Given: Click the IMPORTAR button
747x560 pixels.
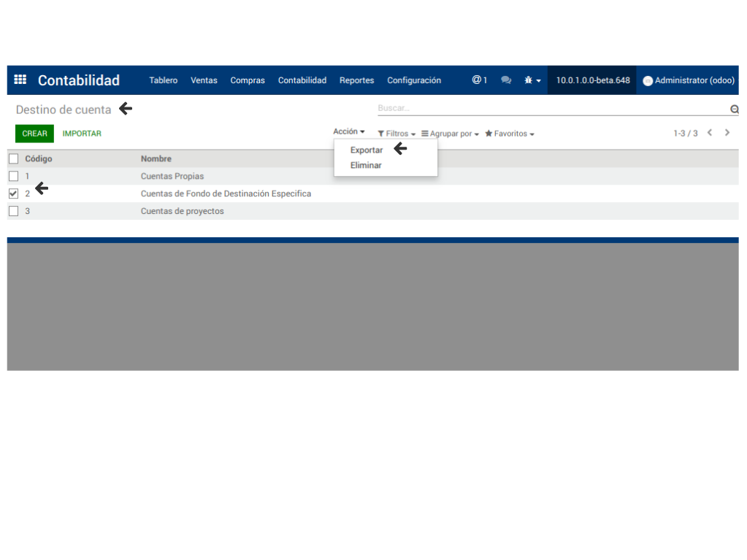Looking at the screenshot, I should click(82, 134).
